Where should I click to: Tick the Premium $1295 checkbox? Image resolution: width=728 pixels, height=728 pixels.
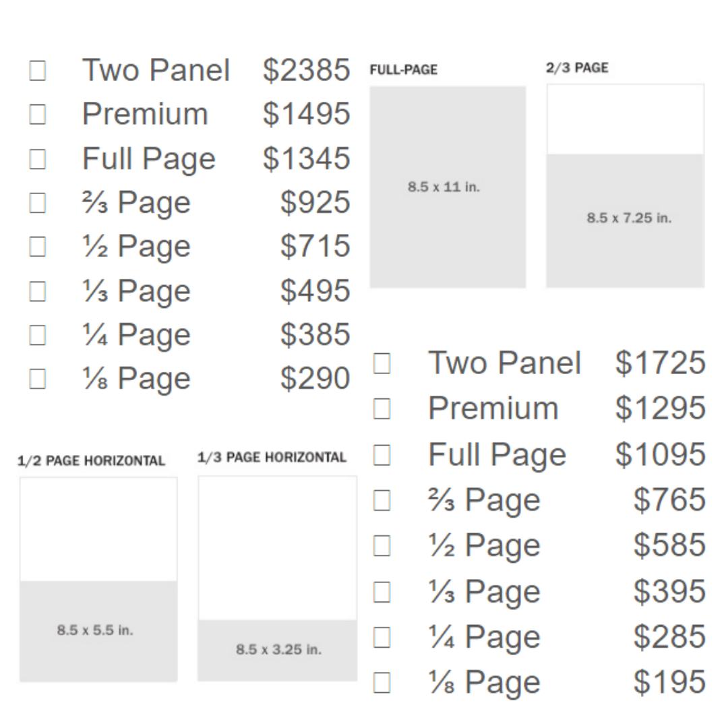click(x=382, y=408)
